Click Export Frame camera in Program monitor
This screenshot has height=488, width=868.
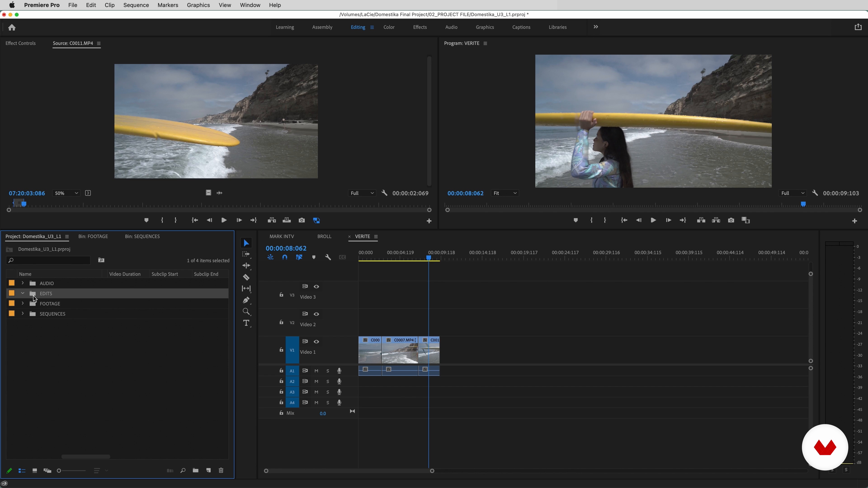731,220
